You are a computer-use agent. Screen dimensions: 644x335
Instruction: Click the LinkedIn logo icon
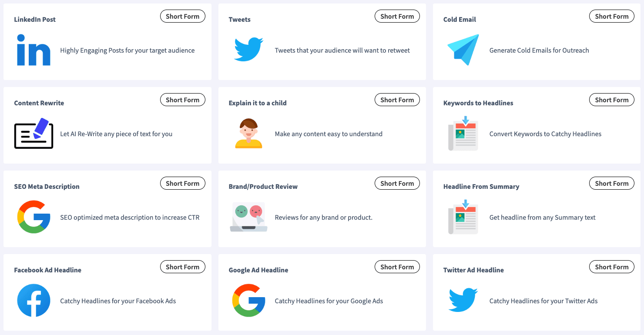point(34,50)
